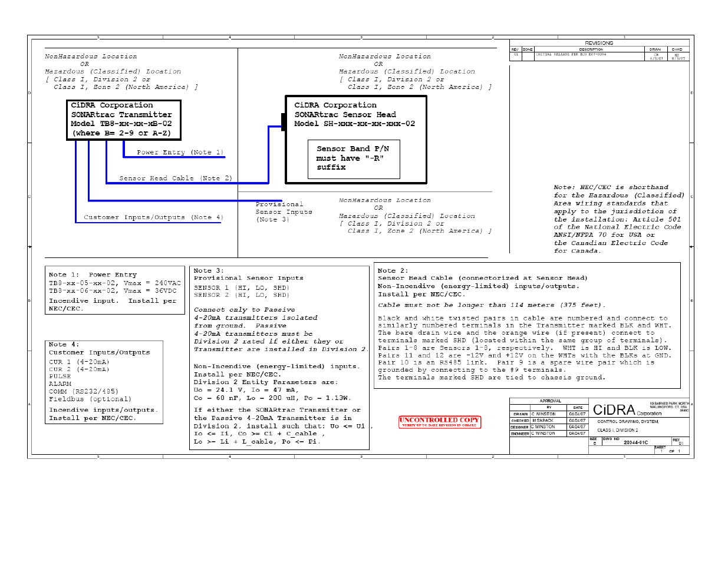Click the "CUR 2 (4-20mA)" entry
728x562 pixels.
point(79,369)
